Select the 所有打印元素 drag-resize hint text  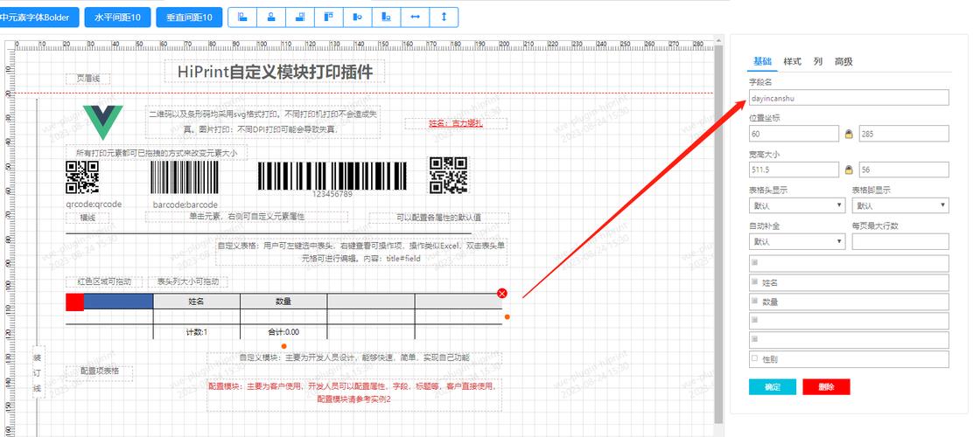point(157,152)
